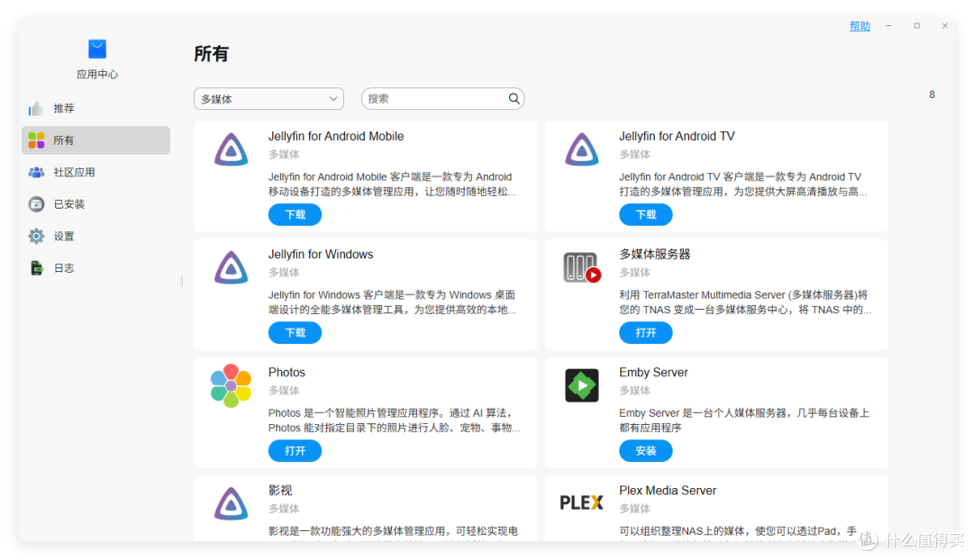
Task: Click the PLEX logo
Action: (x=581, y=503)
